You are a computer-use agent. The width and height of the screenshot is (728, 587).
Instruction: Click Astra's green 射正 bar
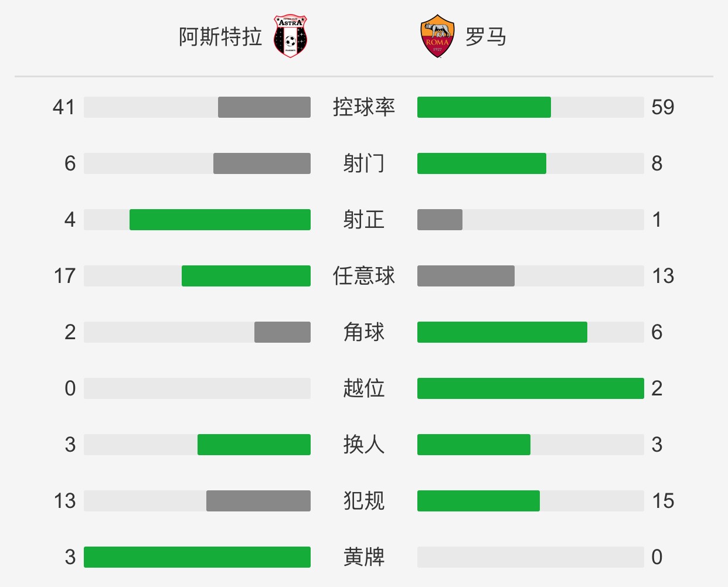220,220
